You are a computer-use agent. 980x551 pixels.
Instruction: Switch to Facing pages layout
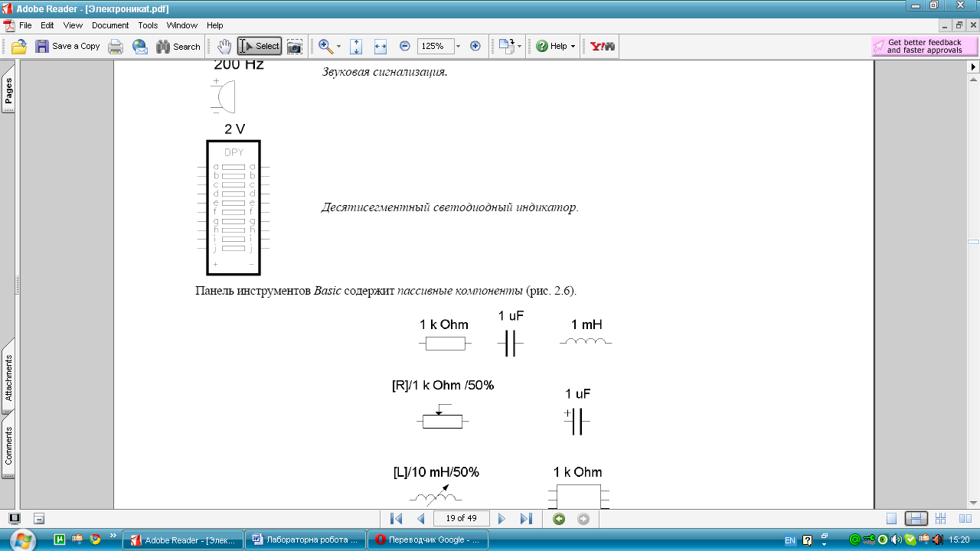coord(965,518)
